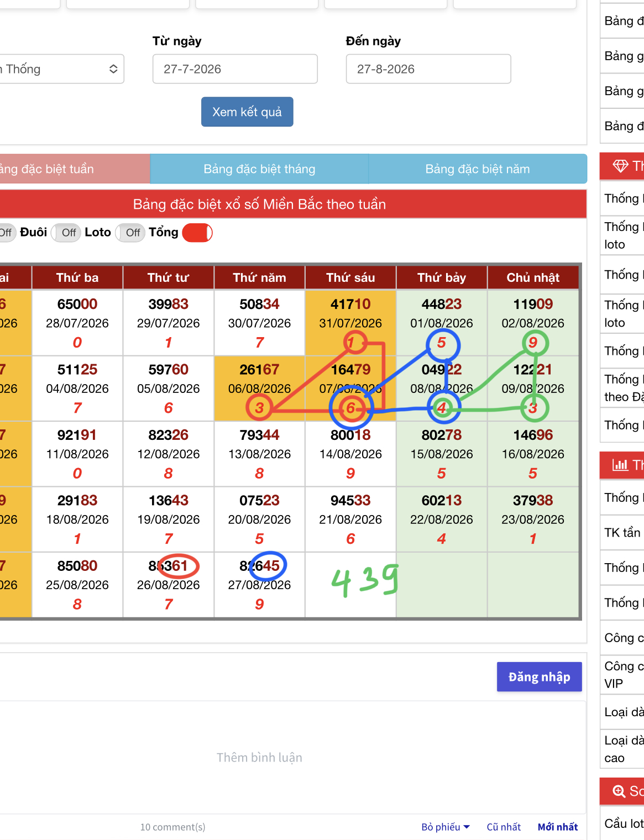The image size is (644, 840).
Task: Switch to Bảng đặc biệt tháng tab
Action: click(259, 169)
